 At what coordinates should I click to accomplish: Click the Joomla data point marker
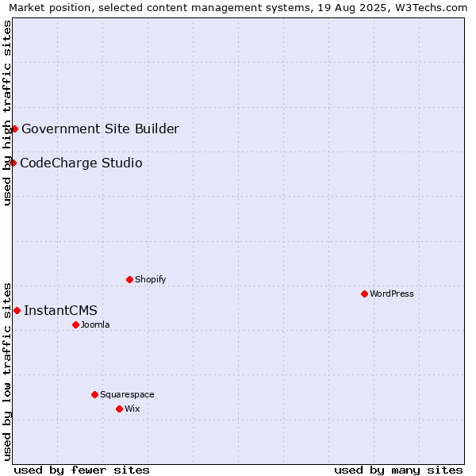click(x=76, y=324)
